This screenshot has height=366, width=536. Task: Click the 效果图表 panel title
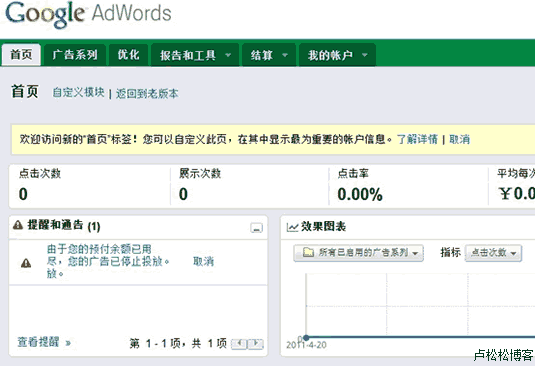(x=323, y=227)
